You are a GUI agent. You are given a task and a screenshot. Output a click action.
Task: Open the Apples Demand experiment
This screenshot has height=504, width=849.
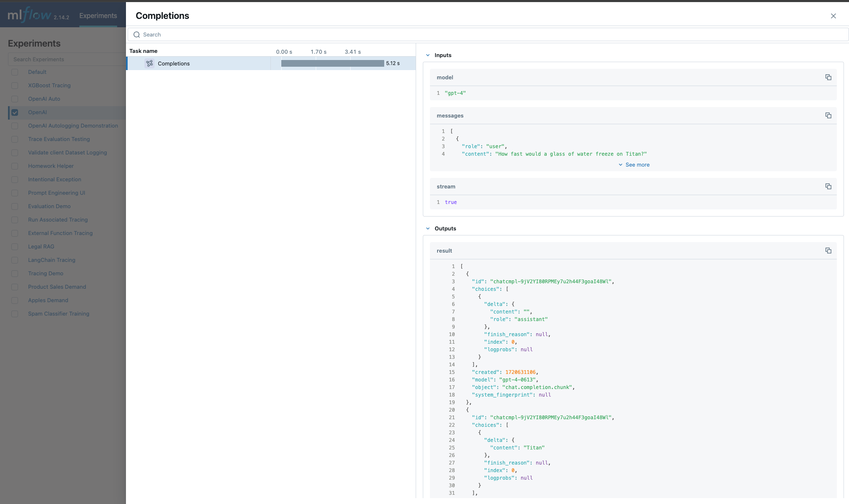pos(48,300)
